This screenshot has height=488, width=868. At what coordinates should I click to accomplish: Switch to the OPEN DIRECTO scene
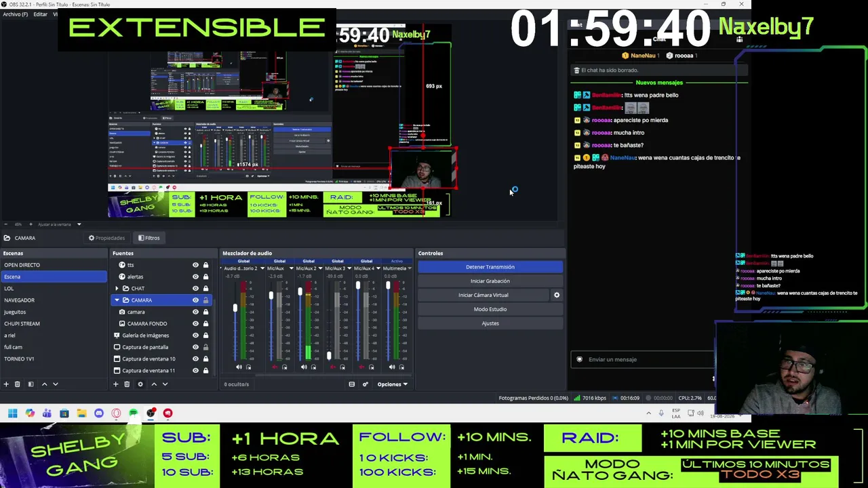(22, 265)
